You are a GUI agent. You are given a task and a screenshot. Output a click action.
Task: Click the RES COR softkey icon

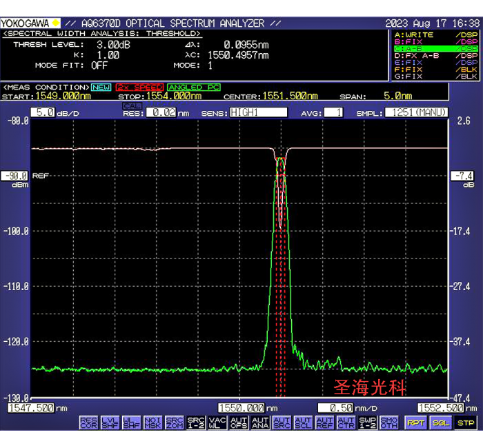point(88,422)
